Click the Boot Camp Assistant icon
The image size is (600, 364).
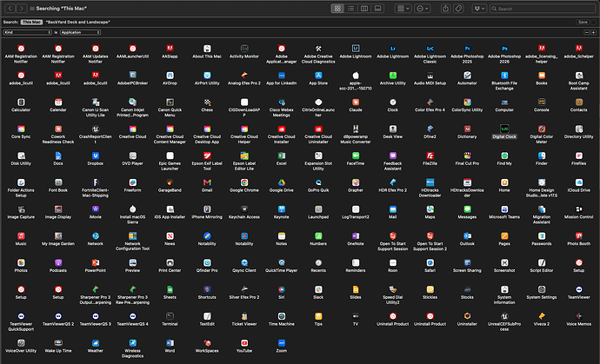point(578,76)
